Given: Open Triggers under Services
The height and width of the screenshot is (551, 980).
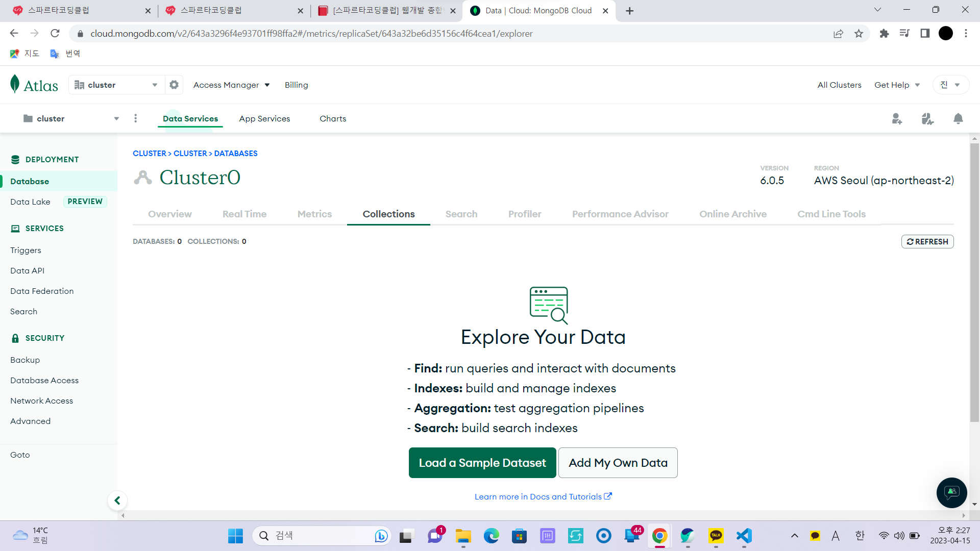Looking at the screenshot, I should [26, 250].
